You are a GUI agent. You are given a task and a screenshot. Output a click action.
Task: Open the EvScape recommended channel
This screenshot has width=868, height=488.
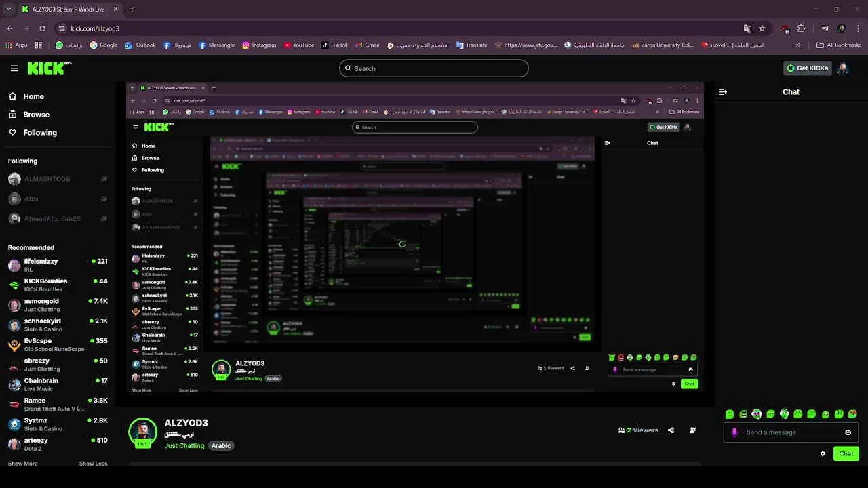tap(58, 345)
